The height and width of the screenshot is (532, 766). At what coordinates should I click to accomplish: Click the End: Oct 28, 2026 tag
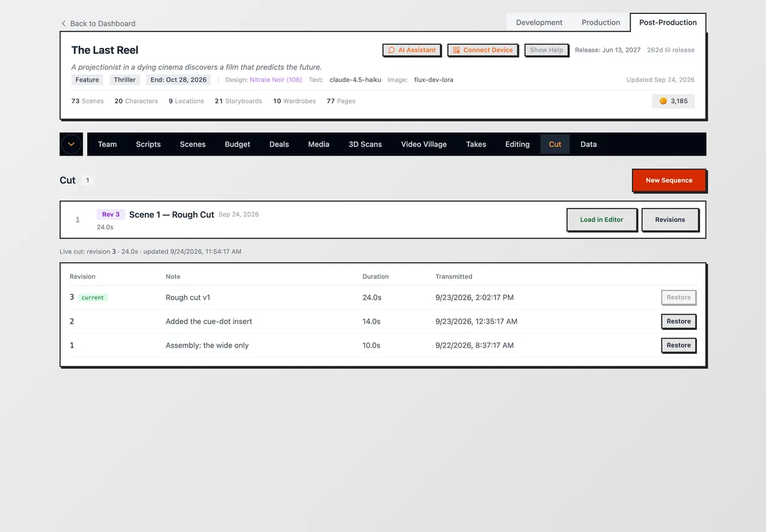tap(178, 80)
